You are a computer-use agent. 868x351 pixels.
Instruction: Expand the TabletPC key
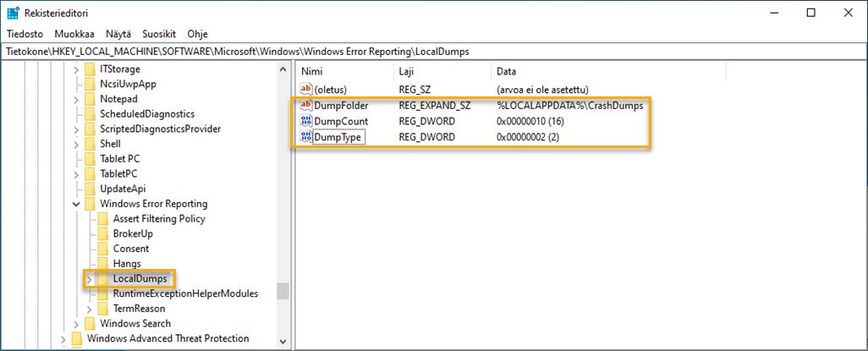coord(76,174)
